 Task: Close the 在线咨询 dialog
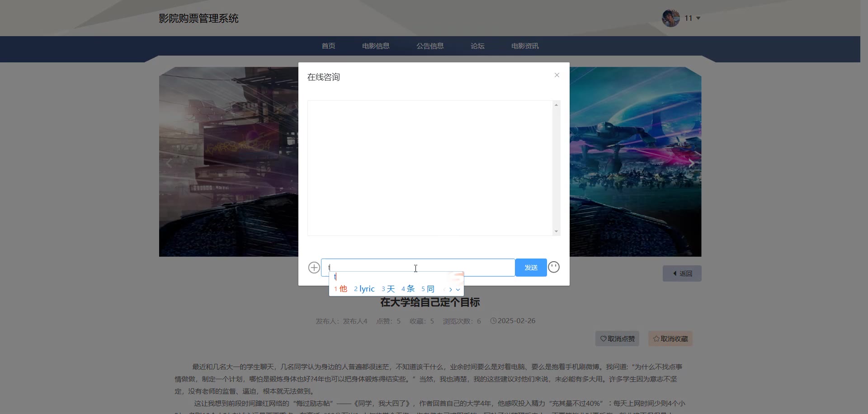(x=557, y=75)
